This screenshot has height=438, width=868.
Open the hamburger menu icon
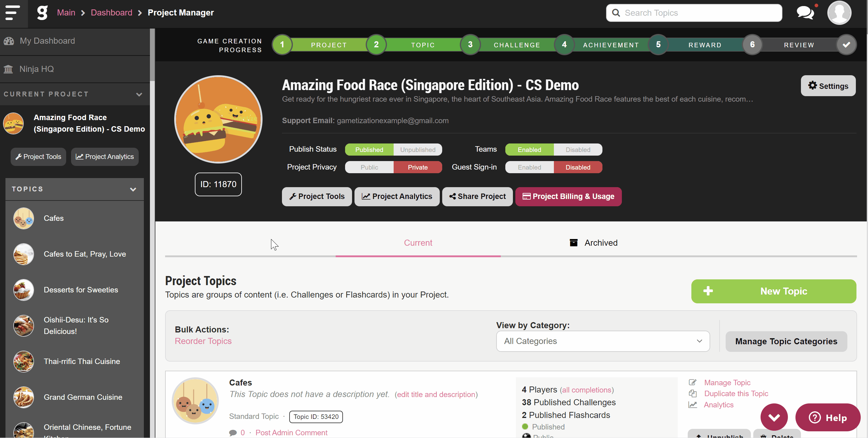tap(12, 13)
